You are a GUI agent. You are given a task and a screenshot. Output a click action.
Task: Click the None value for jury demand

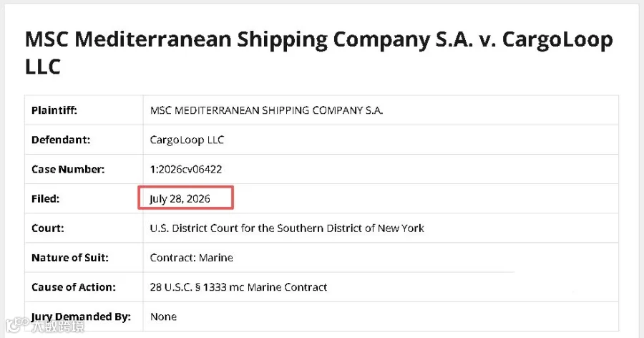click(x=163, y=317)
